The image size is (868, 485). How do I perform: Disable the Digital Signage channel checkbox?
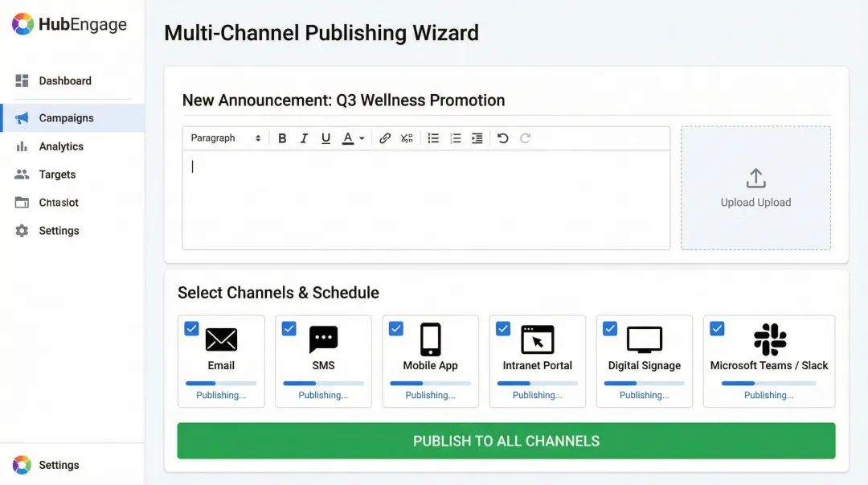click(610, 328)
